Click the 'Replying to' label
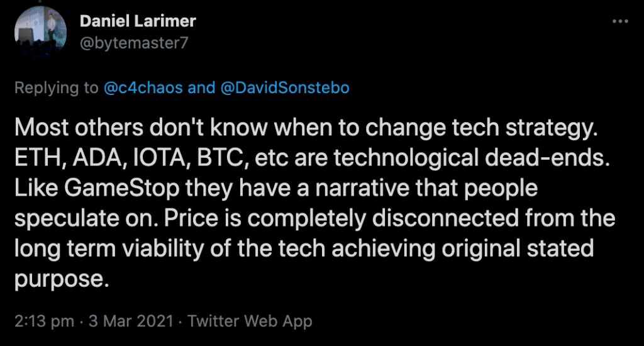The width and height of the screenshot is (644, 346). pos(56,88)
